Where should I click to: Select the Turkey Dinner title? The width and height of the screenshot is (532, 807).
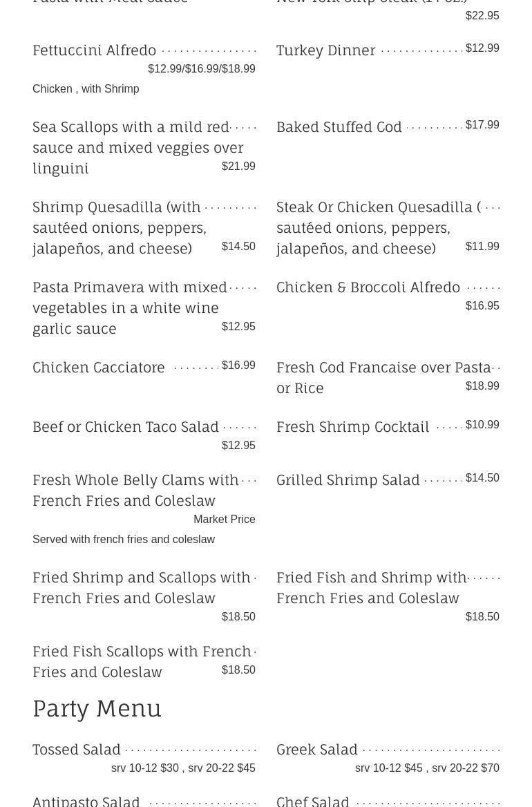326,50
